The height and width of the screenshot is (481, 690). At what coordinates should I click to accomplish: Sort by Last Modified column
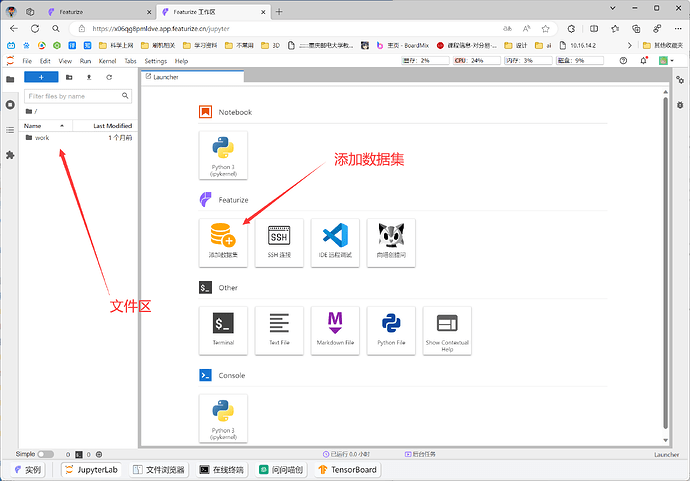[105, 126]
